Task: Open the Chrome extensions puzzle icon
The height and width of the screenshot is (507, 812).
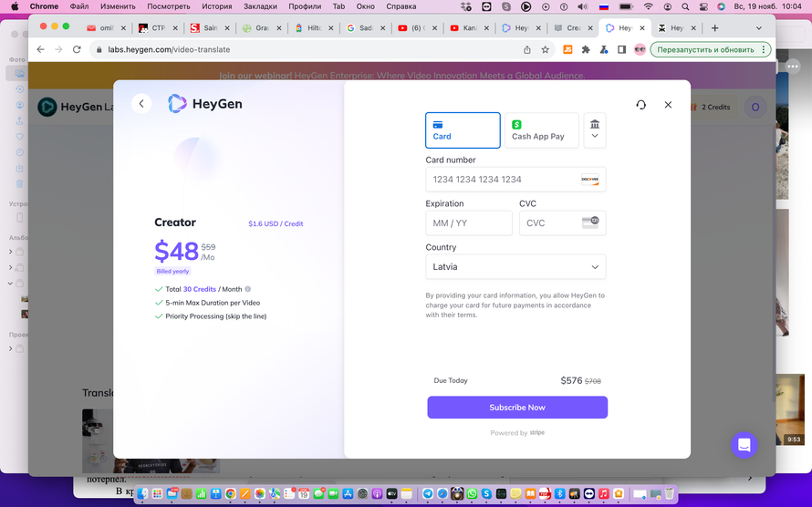Action: pos(586,49)
